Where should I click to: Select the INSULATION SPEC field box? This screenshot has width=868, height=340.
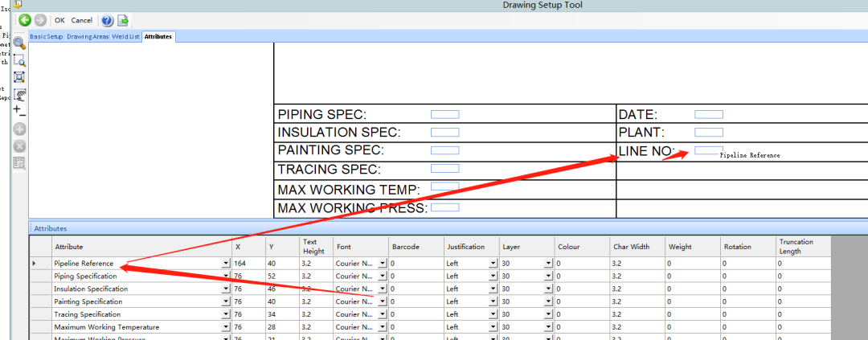pos(445,133)
